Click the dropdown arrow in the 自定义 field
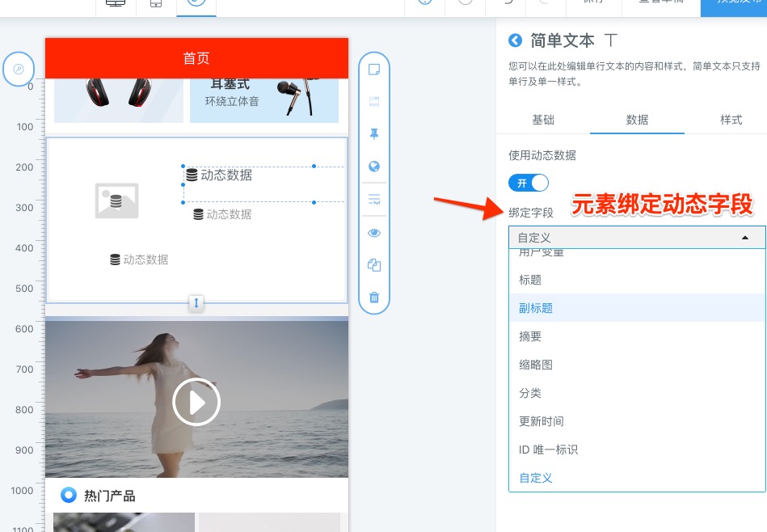The width and height of the screenshot is (767, 532). point(745,238)
